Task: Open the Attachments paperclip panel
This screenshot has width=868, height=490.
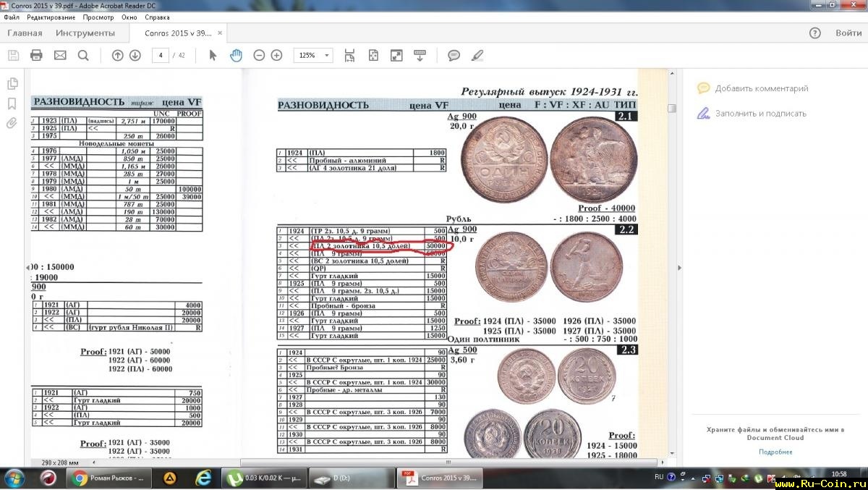Action: (12, 123)
